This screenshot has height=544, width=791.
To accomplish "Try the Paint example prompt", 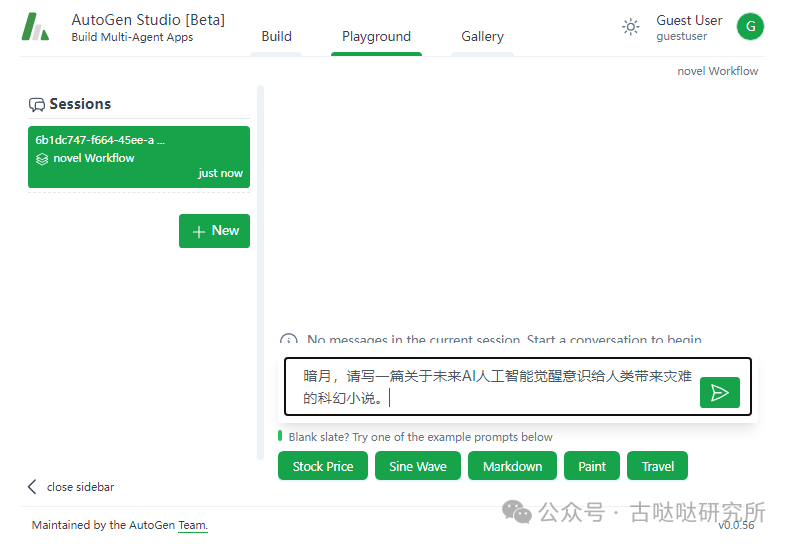I will (592, 466).
